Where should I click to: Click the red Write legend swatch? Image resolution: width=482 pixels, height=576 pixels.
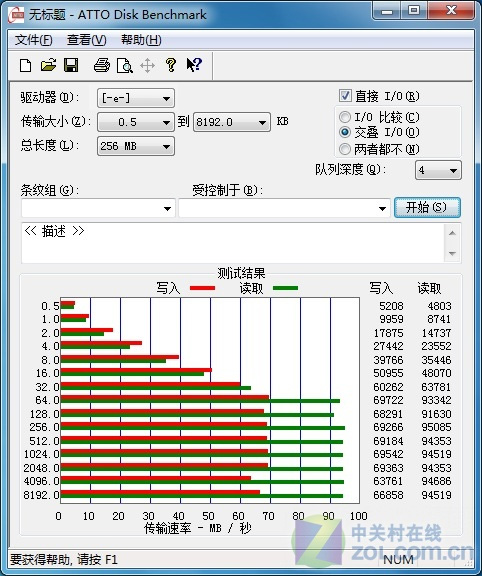(x=202, y=288)
